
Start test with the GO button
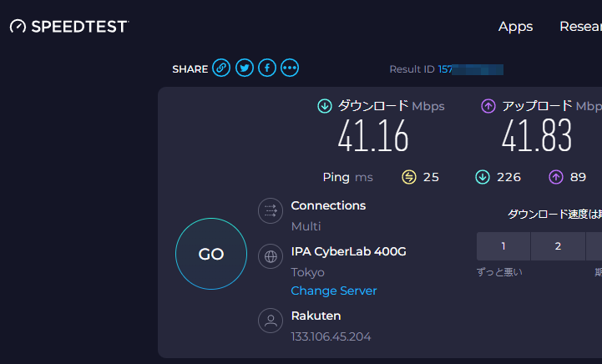pos(211,254)
